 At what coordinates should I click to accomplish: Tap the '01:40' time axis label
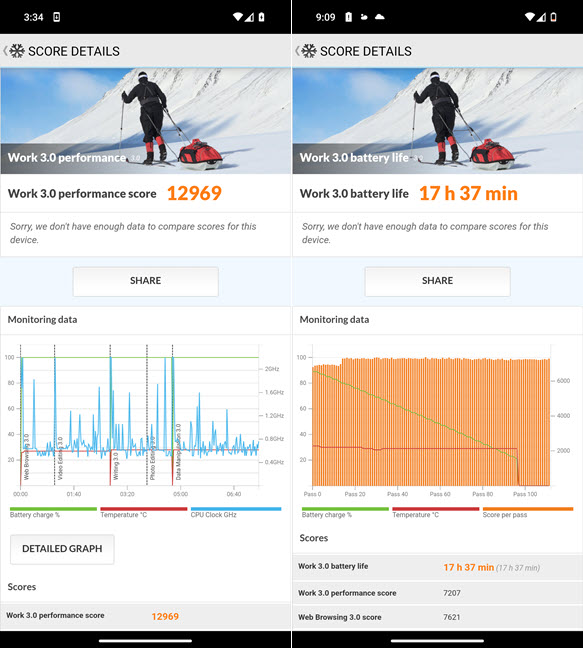(x=74, y=494)
